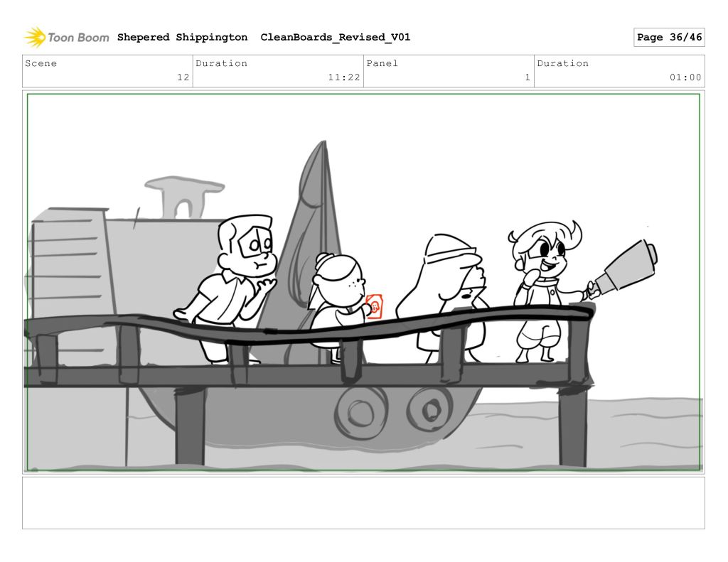
Task: Click the Toon Boom logo icon
Action: 35,37
